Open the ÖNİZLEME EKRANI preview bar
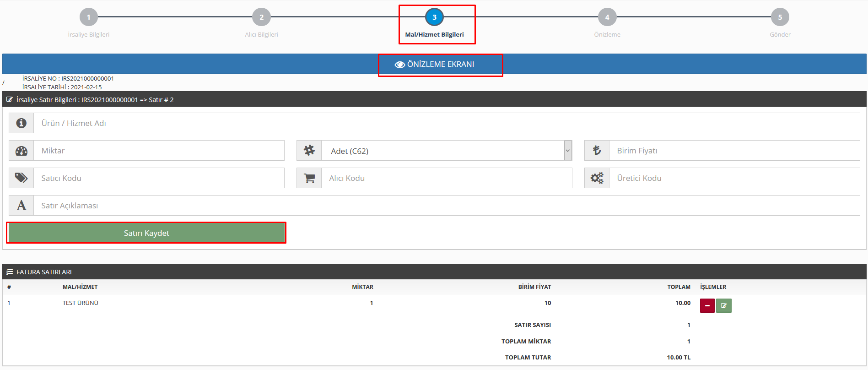Screen dimensions: 868x370 tap(435, 64)
